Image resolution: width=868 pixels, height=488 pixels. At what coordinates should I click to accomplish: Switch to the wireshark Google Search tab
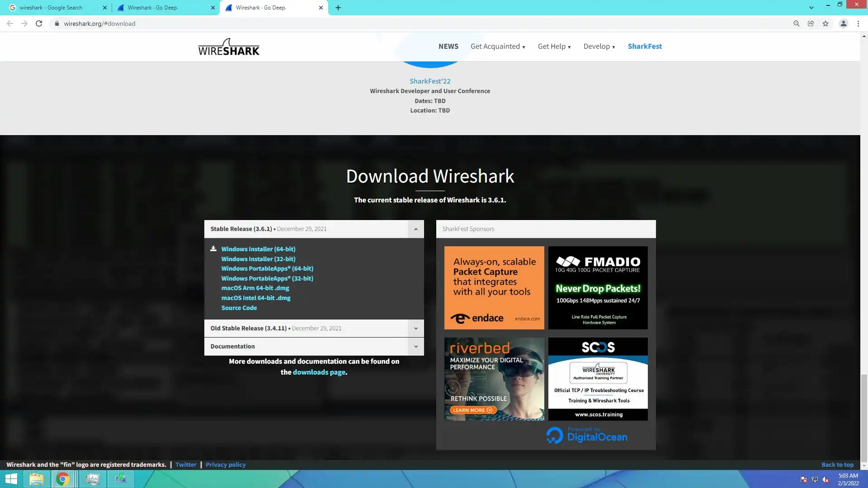coord(51,8)
